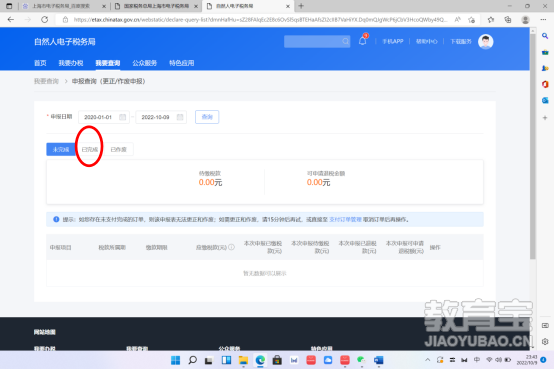Switch to the 已作废 tab
The image size is (554, 370).
tap(119, 149)
